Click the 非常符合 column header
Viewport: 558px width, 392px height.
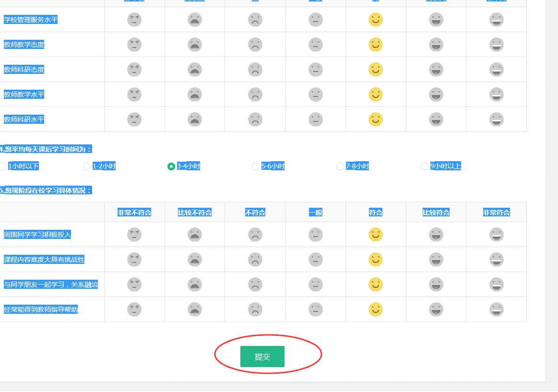(496, 213)
